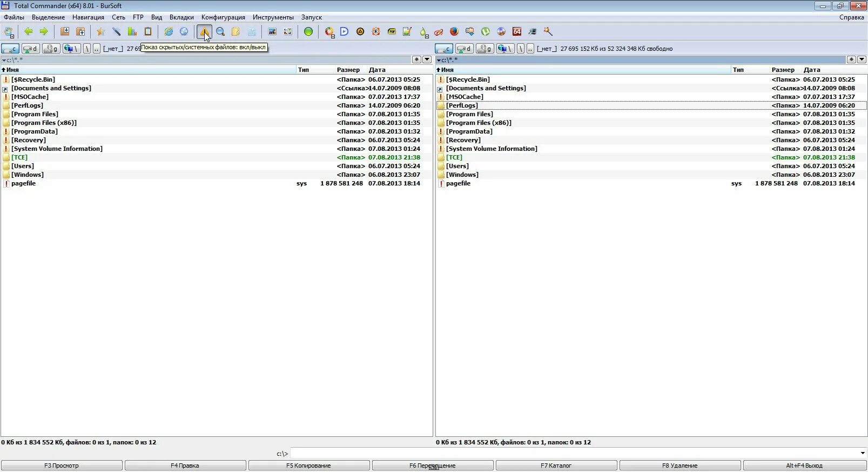Open the Конфигурация menu

223,17
